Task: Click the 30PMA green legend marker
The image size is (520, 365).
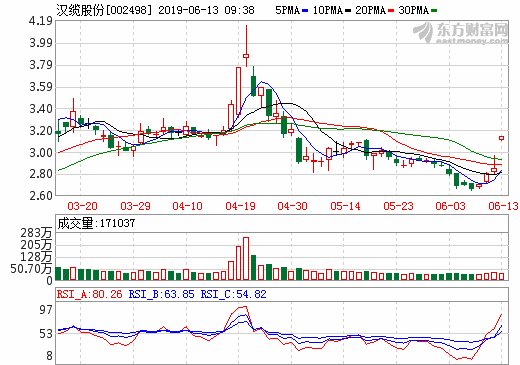Action: click(434, 11)
